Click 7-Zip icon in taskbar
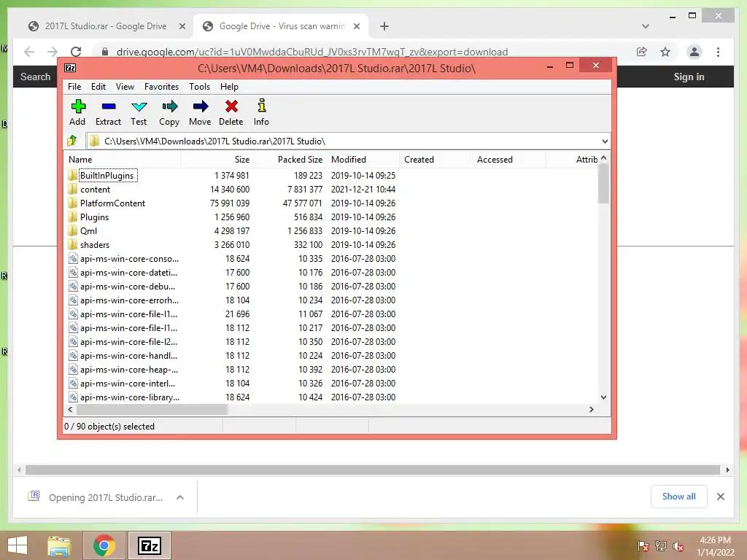The height and width of the screenshot is (560, 747). pos(149,545)
